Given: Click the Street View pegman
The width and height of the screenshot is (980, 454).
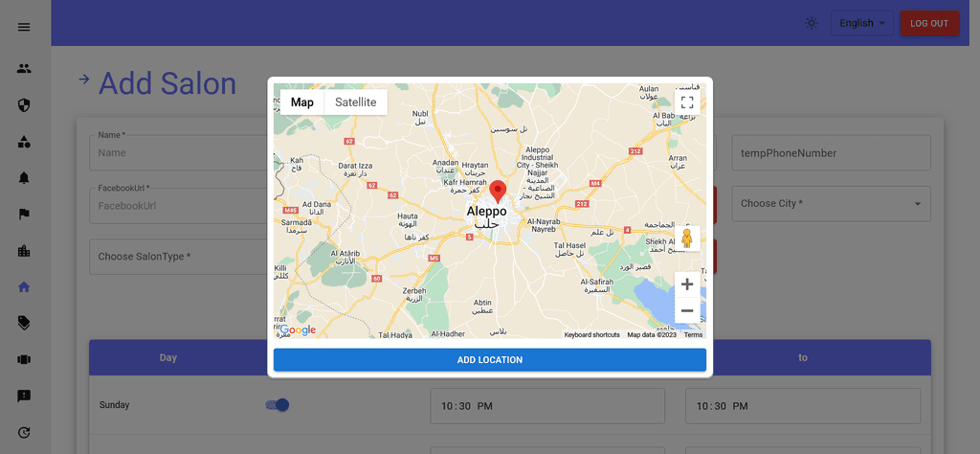Looking at the screenshot, I should pyautogui.click(x=687, y=238).
